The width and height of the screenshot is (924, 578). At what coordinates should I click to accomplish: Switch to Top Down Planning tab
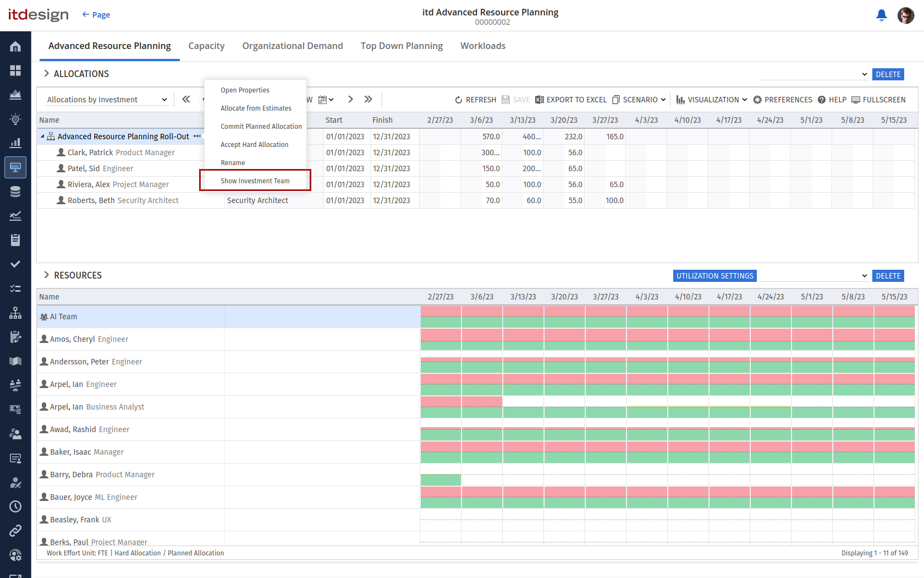click(402, 46)
